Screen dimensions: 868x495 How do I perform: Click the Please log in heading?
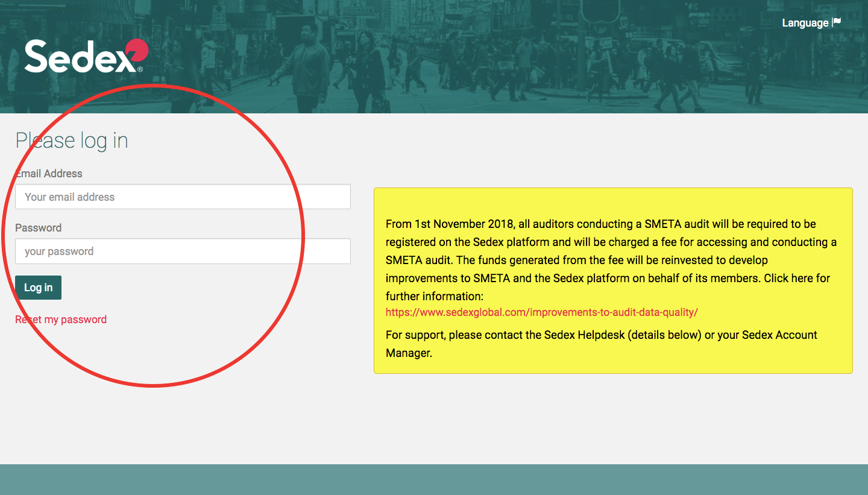point(72,140)
